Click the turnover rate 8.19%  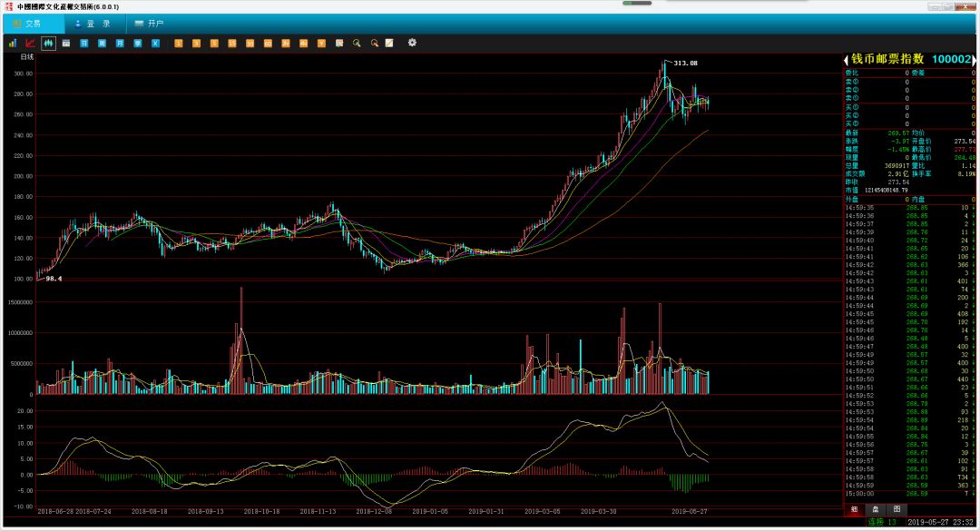tap(967, 174)
